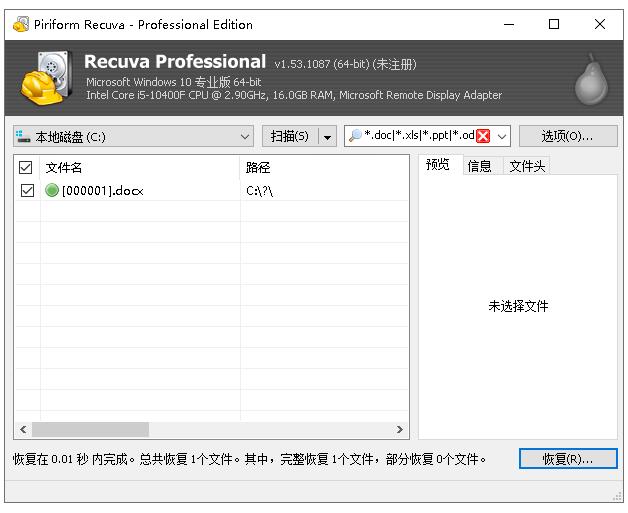628x513 pixels.
Task: Click the C:\?\ path cell
Action: click(x=259, y=191)
